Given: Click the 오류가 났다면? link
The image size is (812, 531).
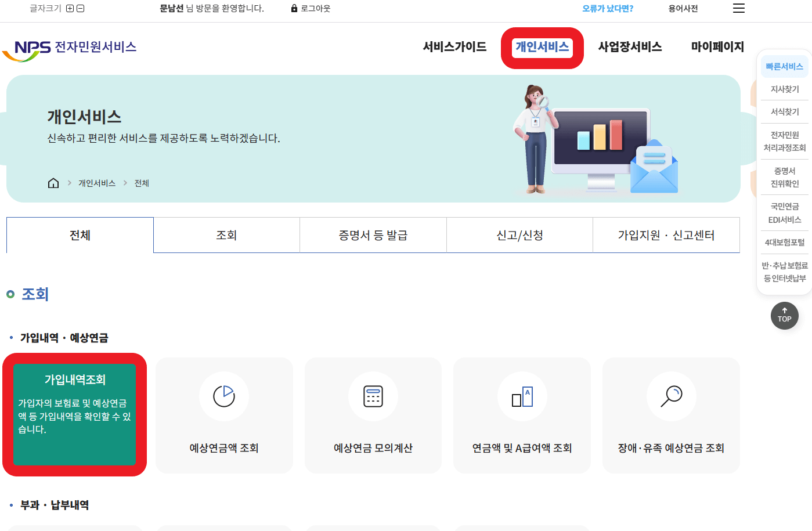Looking at the screenshot, I should [x=607, y=8].
